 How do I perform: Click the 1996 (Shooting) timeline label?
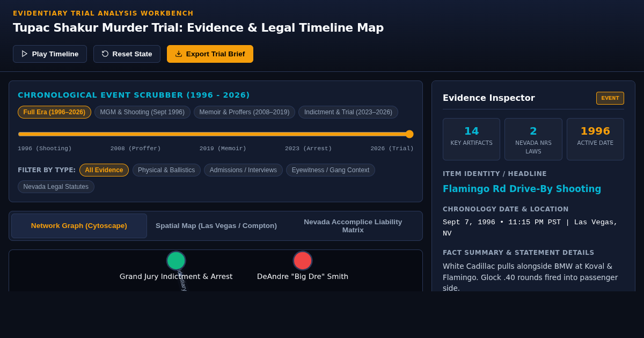point(45,149)
